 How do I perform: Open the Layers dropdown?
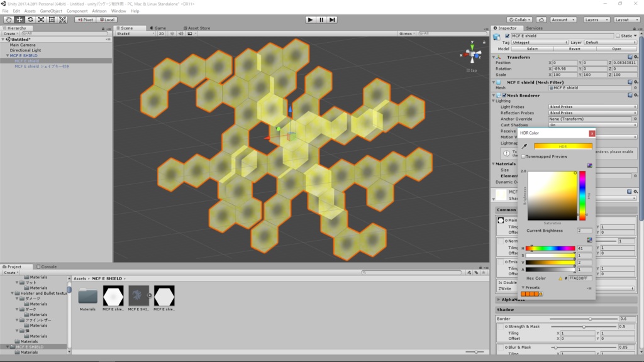[596, 19]
